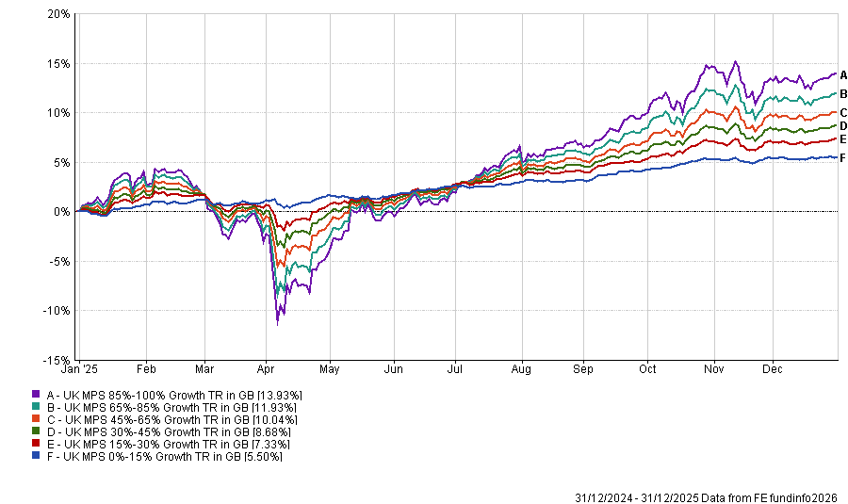Click the blue swatch for series F
Screen dimensions: 848x504
click(x=36, y=456)
